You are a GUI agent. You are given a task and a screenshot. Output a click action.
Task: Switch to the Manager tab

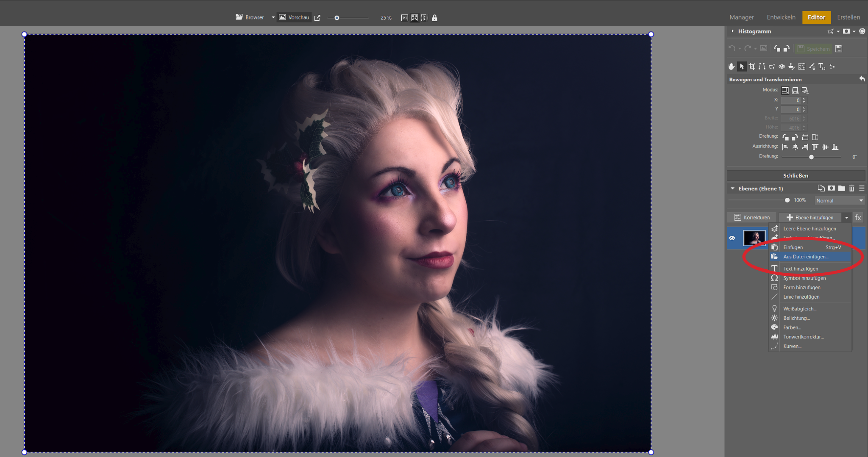tap(742, 17)
